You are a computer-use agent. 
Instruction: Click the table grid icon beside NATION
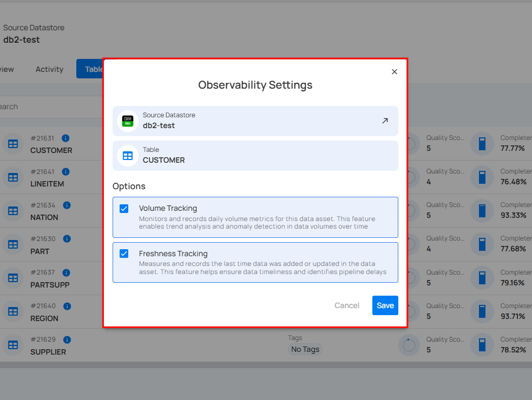coord(13,211)
